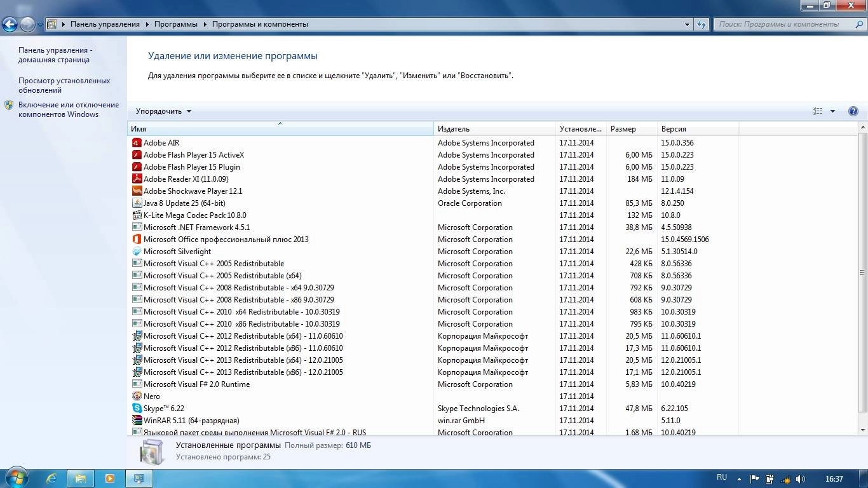868x488 pixels.
Task: Click the Java 8 Update 25 icon
Action: tap(137, 203)
